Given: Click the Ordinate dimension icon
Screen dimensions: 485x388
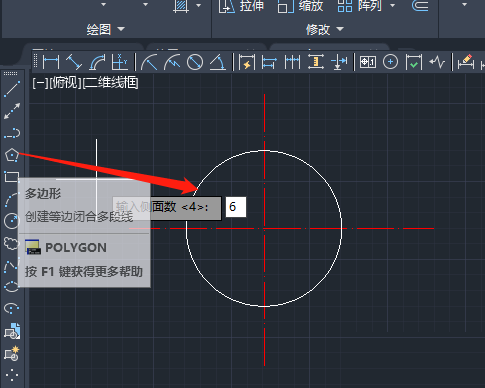Looking at the screenshot, I should pyautogui.click(x=120, y=62).
